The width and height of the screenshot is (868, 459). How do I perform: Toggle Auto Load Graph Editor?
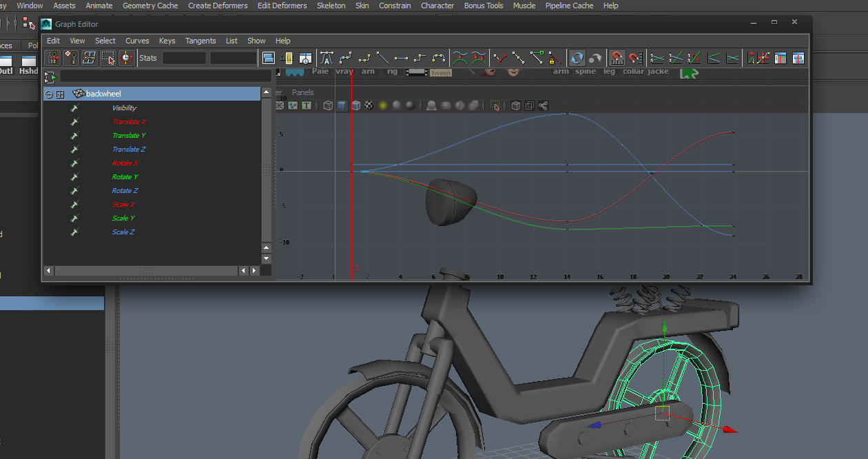578,58
